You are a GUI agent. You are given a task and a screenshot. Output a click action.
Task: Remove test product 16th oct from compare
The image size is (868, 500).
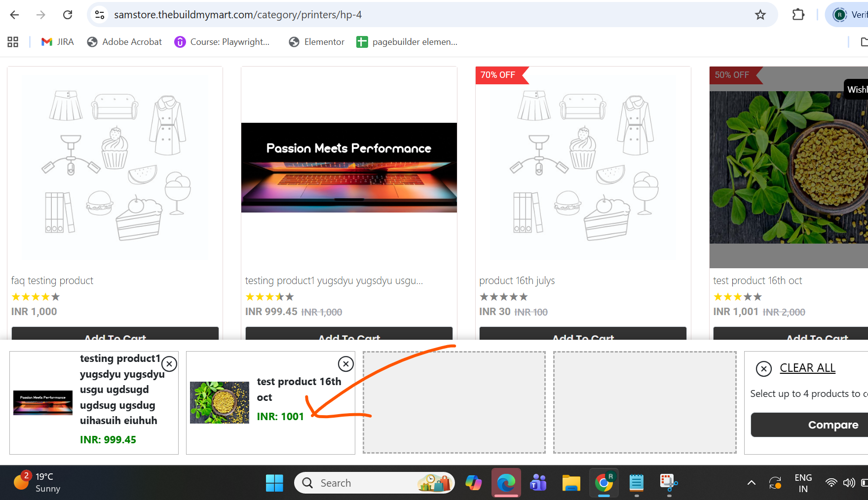(346, 364)
